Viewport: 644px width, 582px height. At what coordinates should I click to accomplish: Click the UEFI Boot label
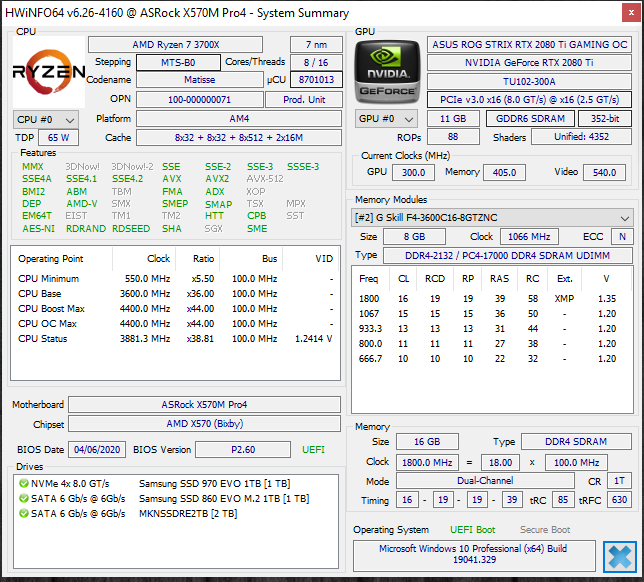coord(472,530)
